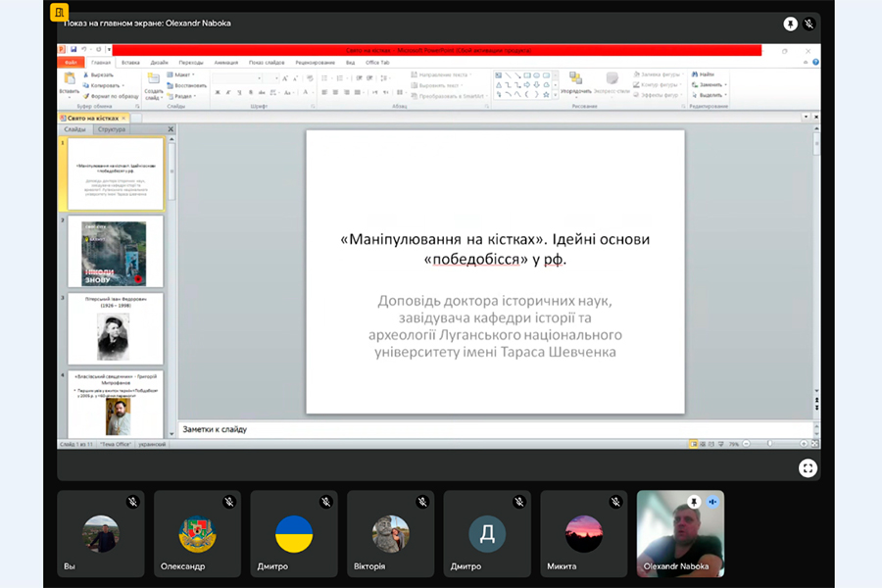Click the Найти search icon
Image resolution: width=882 pixels, height=588 pixels.
pos(704,74)
